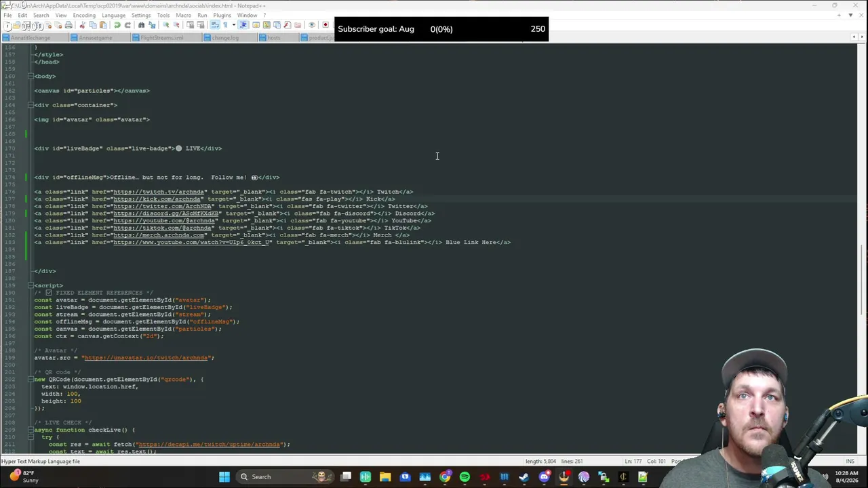
Task: Open the Replace toolbar icon
Action: point(151,25)
